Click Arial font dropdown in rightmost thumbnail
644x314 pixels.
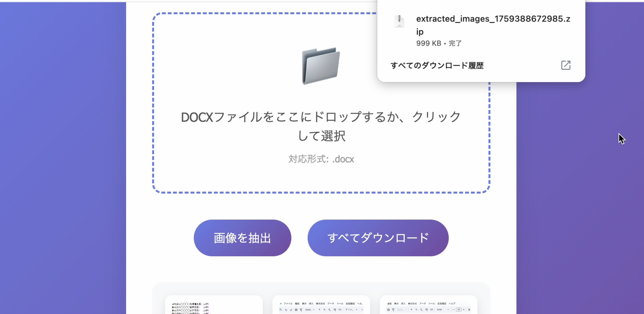443,310
